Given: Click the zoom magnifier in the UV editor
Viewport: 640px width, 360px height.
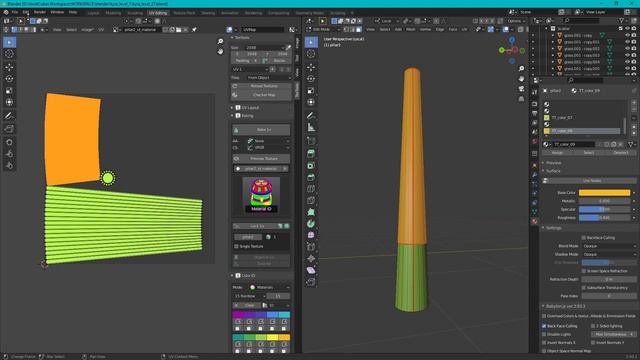Looking at the screenshot, I should [220, 41].
